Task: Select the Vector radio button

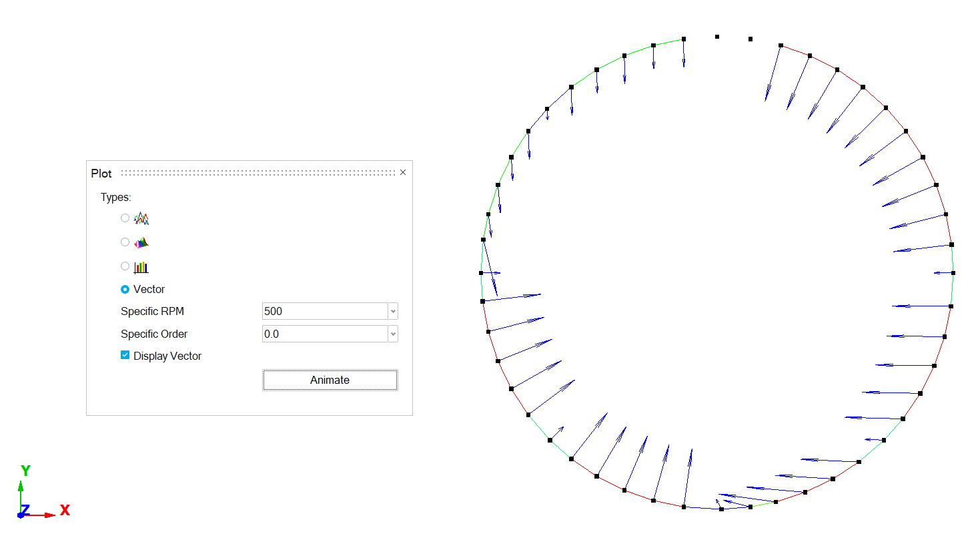Action: tap(125, 289)
